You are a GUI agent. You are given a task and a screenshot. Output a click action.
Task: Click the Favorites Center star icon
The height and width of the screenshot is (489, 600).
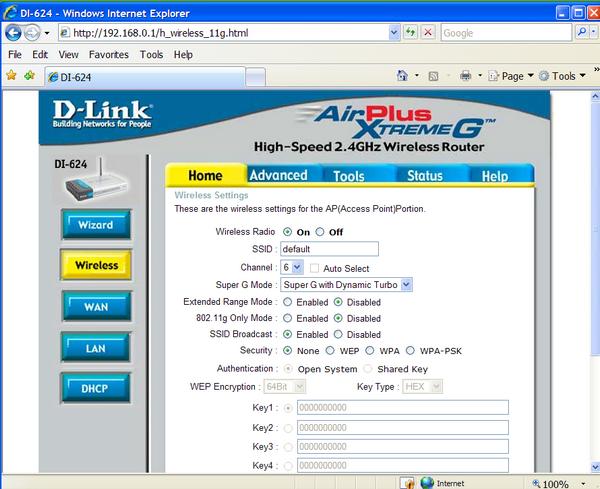[11, 75]
